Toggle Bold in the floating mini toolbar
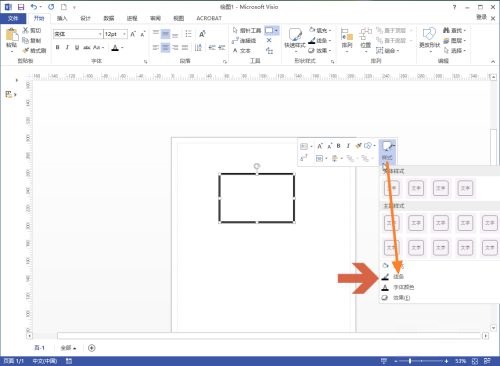500x366 pixels. (x=339, y=146)
